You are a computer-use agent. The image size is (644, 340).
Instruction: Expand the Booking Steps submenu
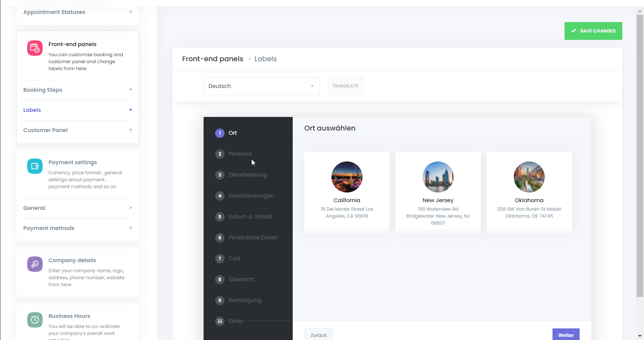(78, 90)
